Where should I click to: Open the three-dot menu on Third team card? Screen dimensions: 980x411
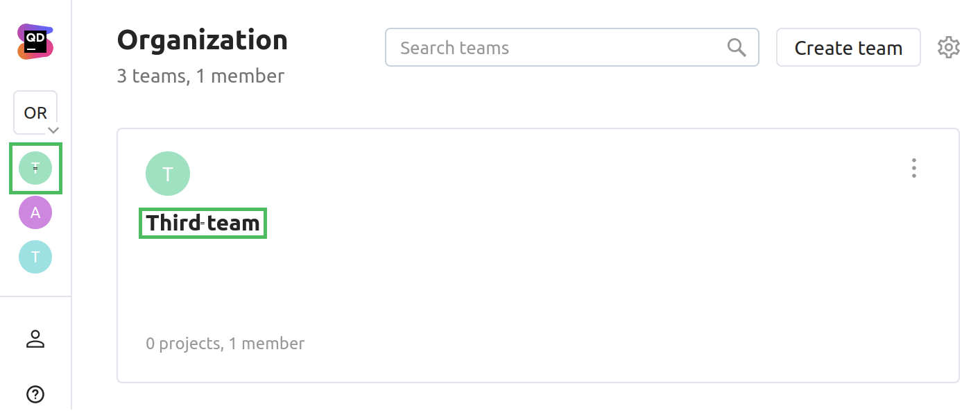click(x=914, y=168)
